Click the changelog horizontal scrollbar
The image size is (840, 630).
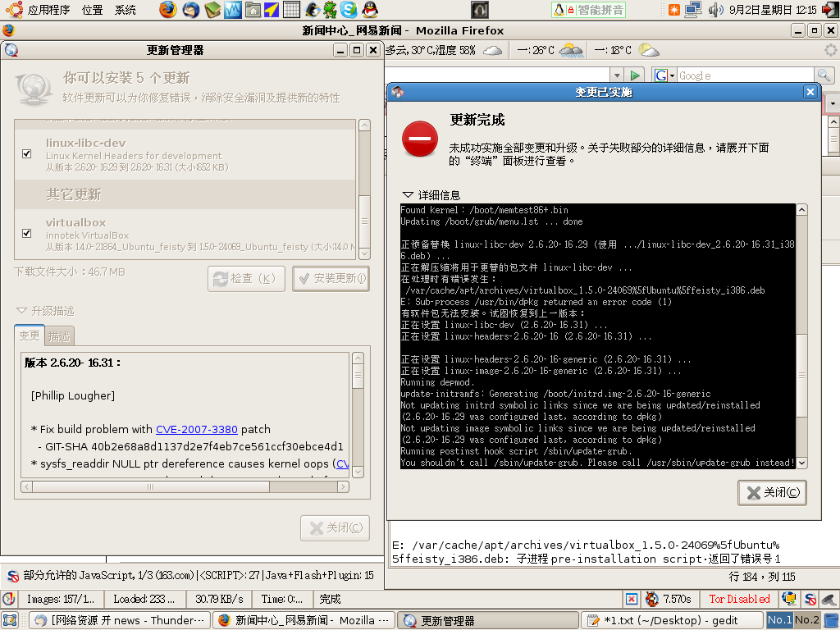point(151,487)
